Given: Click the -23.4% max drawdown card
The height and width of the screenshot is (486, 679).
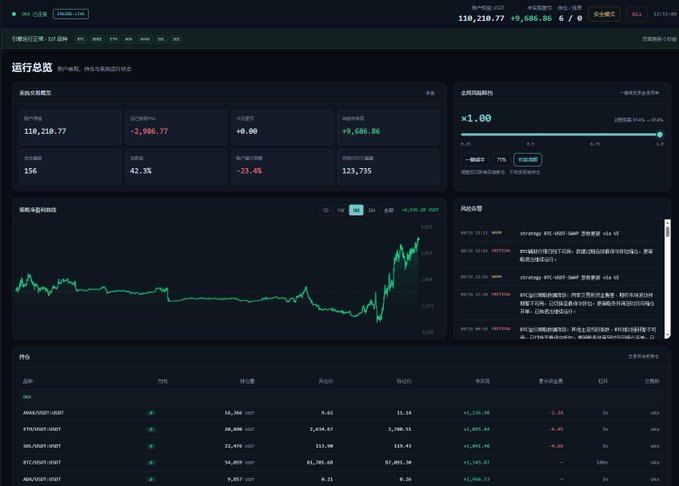Looking at the screenshot, I should 282,166.
